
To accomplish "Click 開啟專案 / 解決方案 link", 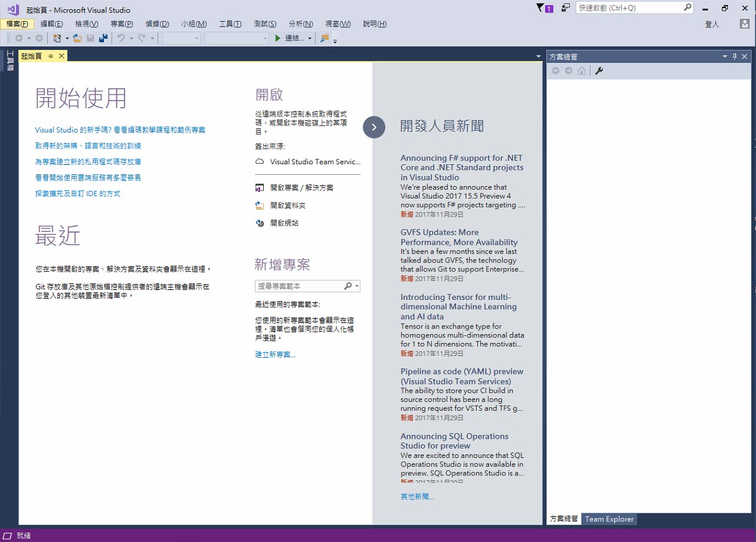I will tap(302, 187).
